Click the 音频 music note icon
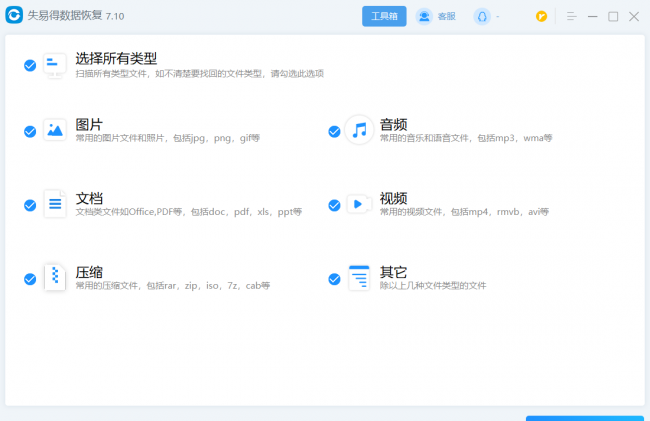The height and width of the screenshot is (421, 650). (x=359, y=130)
